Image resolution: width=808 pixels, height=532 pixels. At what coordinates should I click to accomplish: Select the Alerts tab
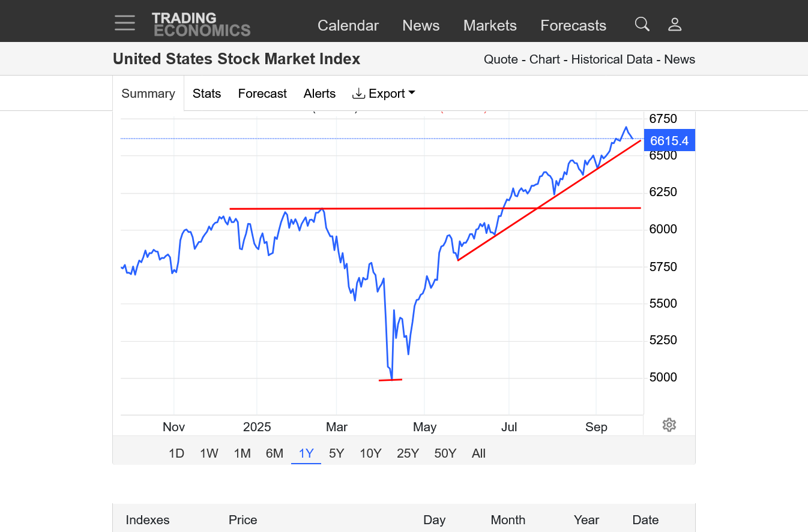pos(319,94)
